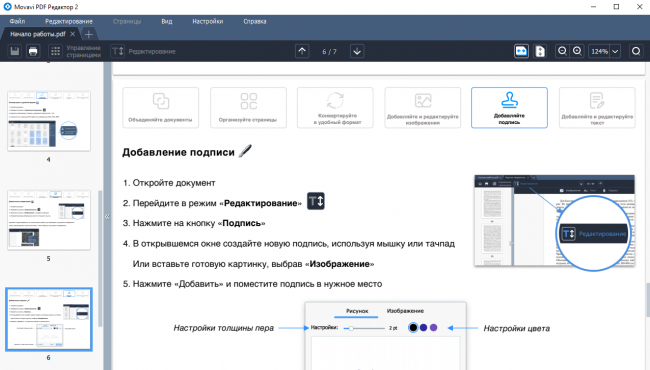This screenshot has width=650, height=370.
Task: Open the Файл menu
Action: point(17,21)
